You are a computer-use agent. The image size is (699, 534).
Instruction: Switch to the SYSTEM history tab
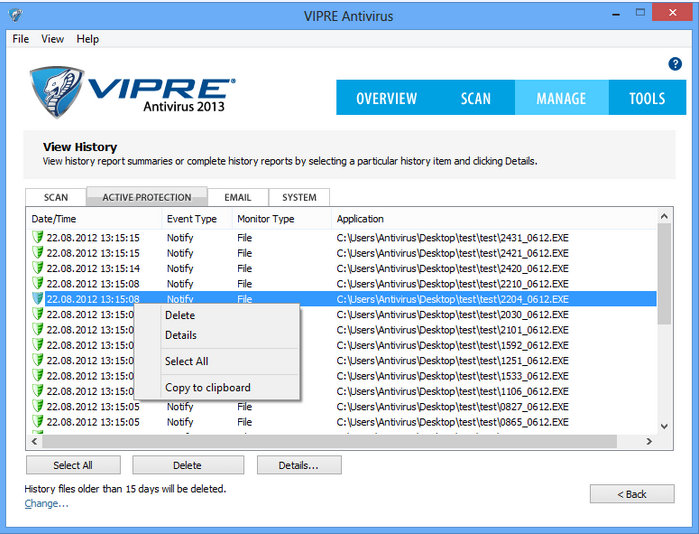click(299, 197)
